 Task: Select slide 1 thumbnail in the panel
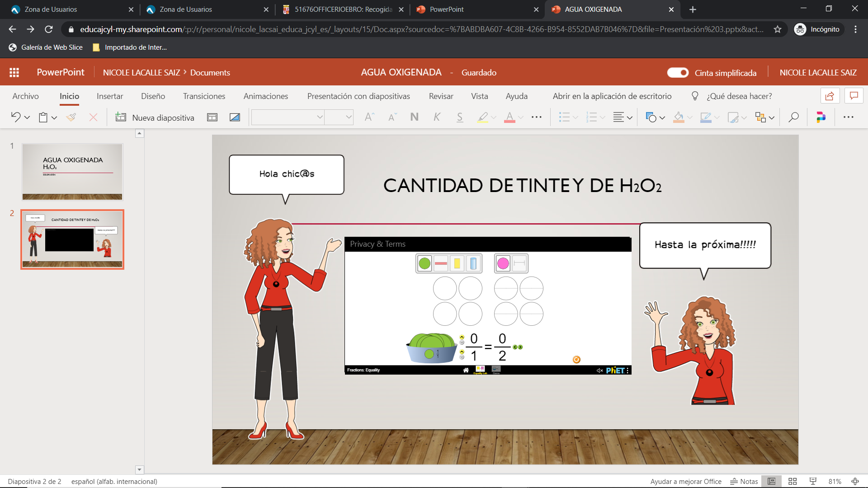(72, 171)
